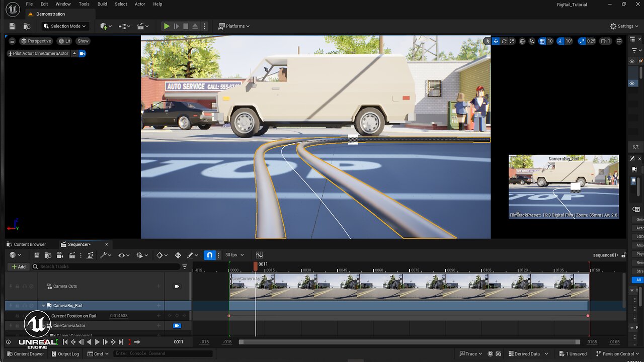Open the keyframe options diamond dropdown

(x=162, y=255)
